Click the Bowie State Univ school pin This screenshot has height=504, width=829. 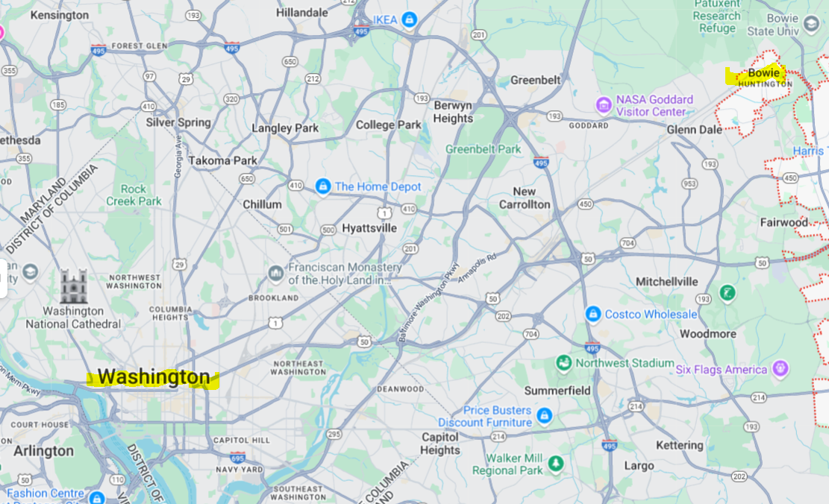click(811, 24)
